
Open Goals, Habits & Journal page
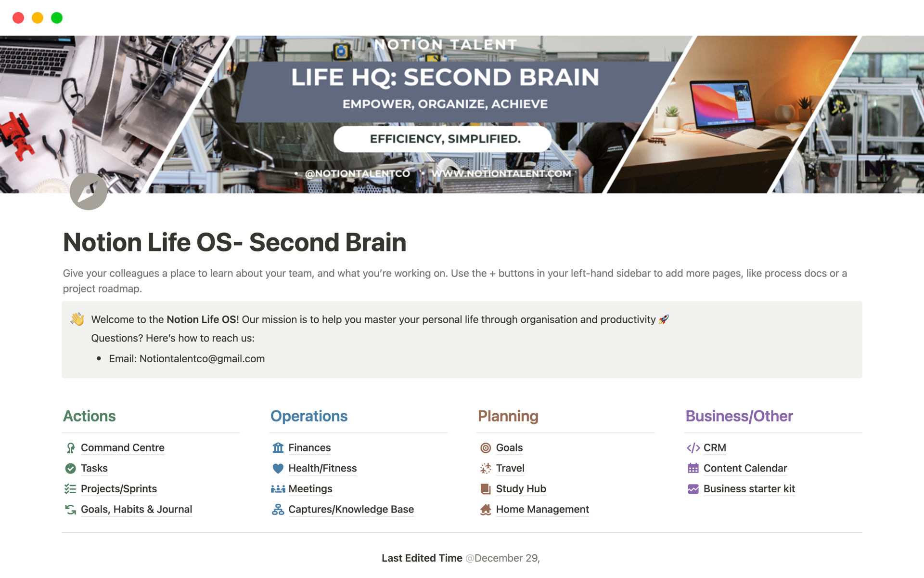point(136,509)
